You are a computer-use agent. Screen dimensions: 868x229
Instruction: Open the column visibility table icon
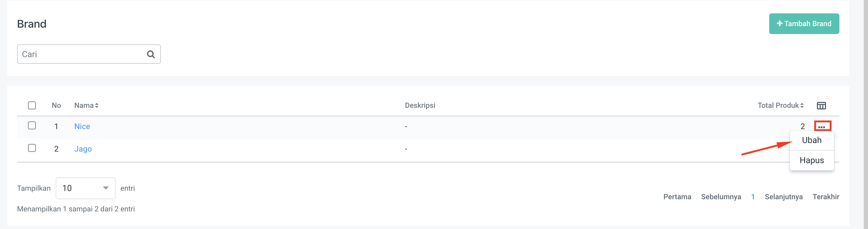point(821,106)
